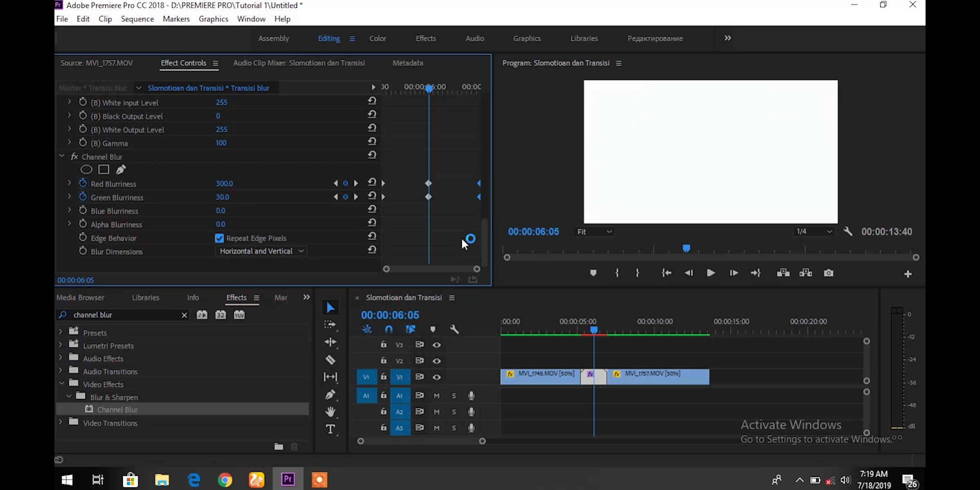Clear channel blur search field
Image resolution: width=980 pixels, height=490 pixels.
click(x=184, y=315)
